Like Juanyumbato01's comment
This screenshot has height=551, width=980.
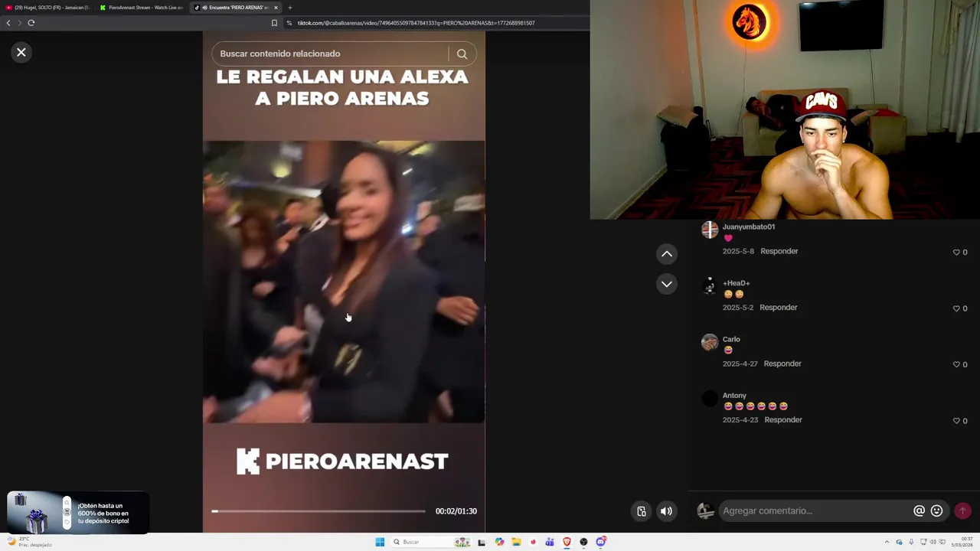pyautogui.click(x=956, y=253)
